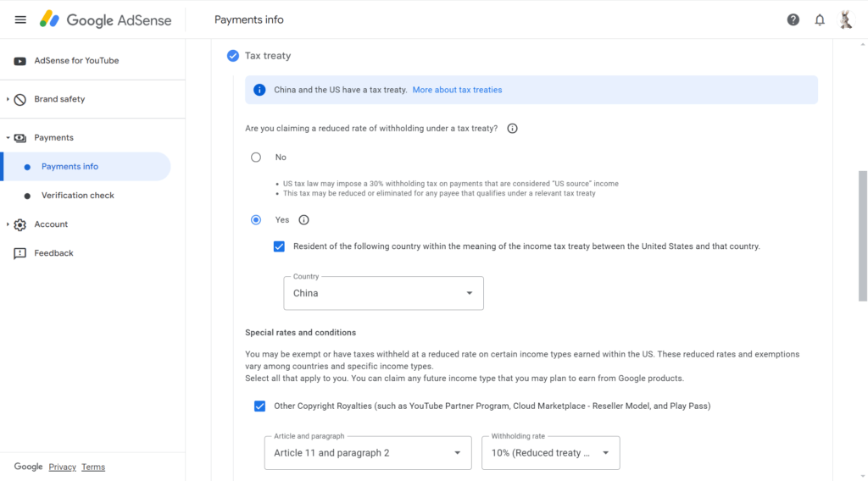Click the Payments info page title
This screenshot has width=868, height=481.
(x=249, y=20)
